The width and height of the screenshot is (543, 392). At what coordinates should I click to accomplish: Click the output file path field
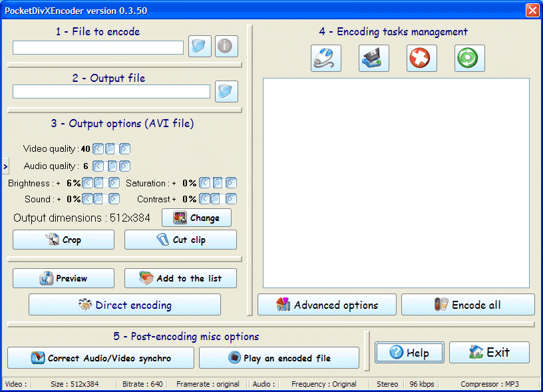point(111,92)
